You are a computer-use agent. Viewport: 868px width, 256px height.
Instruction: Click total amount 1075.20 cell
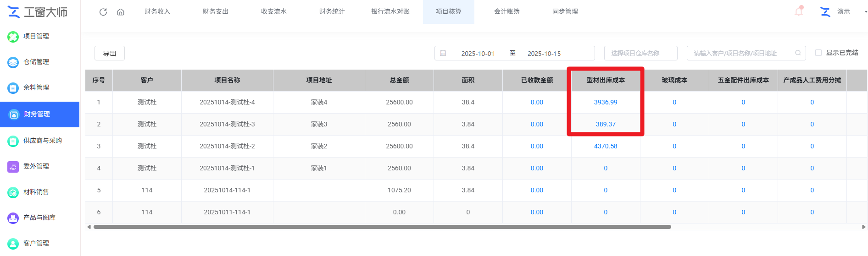pyautogui.click(x=399, y=190)
